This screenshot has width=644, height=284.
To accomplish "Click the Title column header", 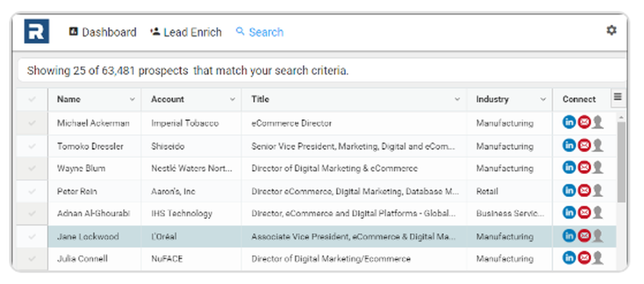I will pyautogui.click(x=354, y=99).
